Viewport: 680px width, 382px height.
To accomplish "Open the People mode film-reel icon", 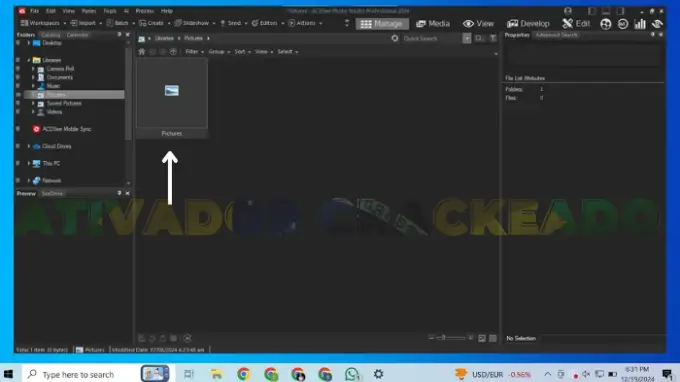I will [x=605, y=24].
